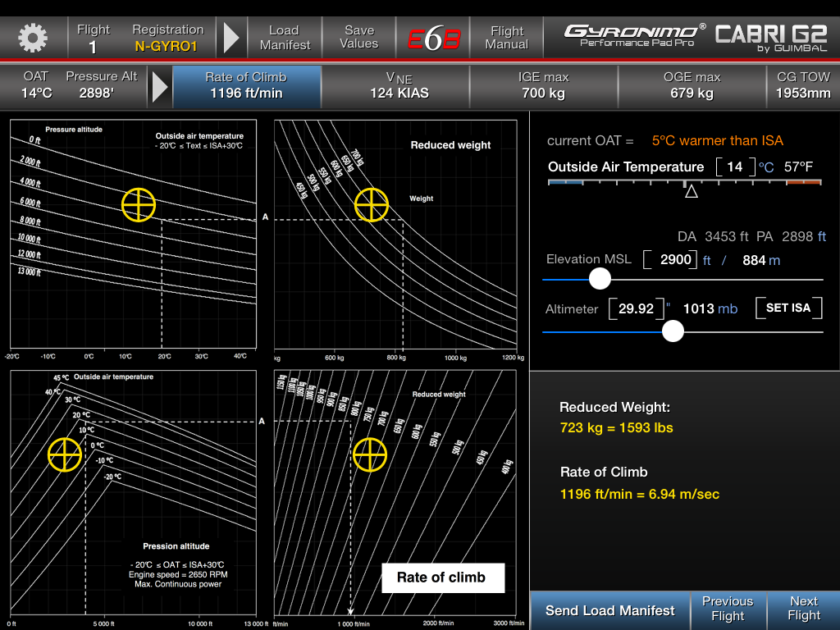Select the Rate of Climb tab
840x630 pixels.
tap(246, 86)
